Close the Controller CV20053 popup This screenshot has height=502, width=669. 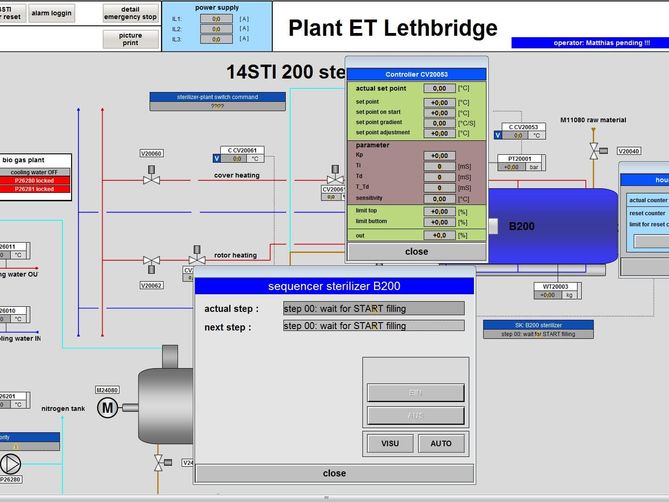pos(416,252)
